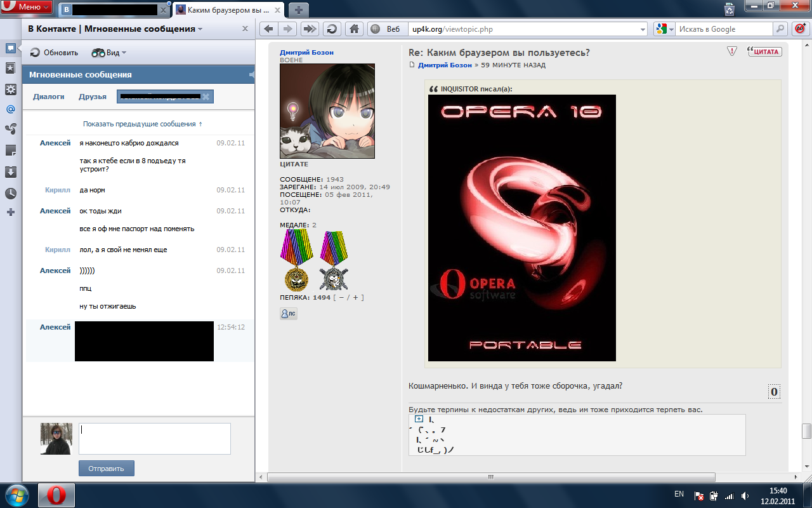
Task: Click the Обновить refresh button
Action: click(54, 53)
